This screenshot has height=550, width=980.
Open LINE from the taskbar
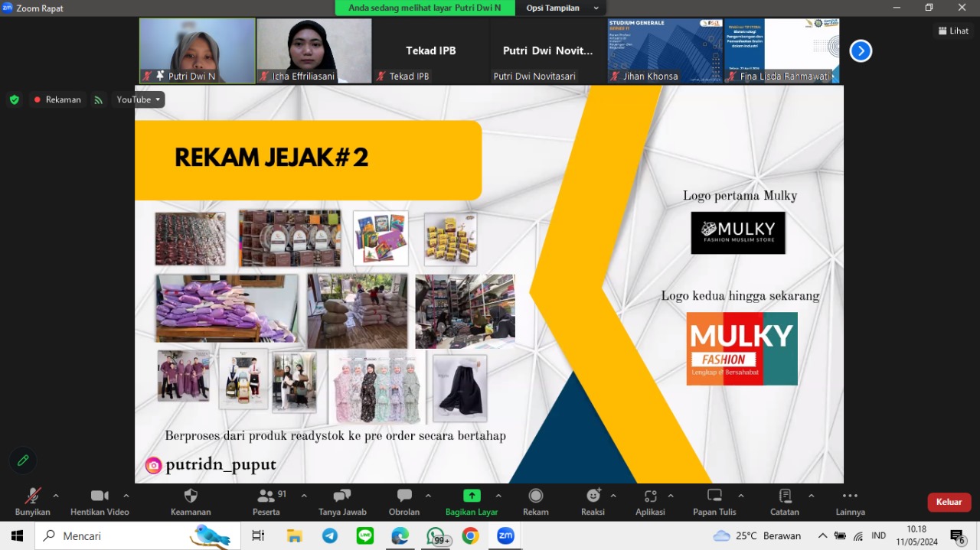pos(365,535)
